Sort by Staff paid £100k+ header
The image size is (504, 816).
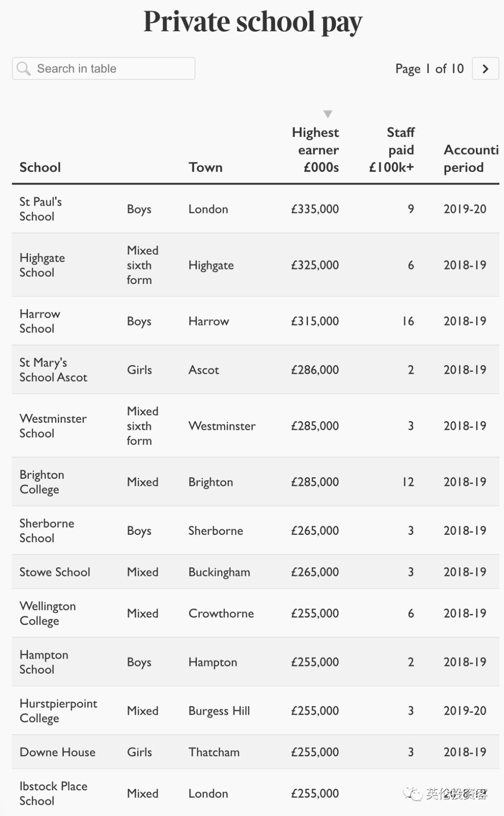pos(392,150)
